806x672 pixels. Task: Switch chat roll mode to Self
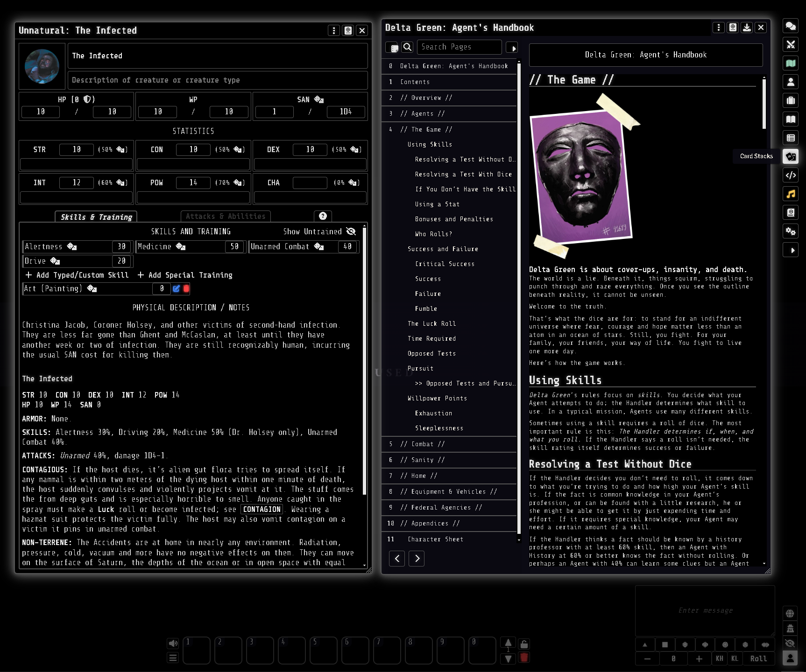[790, 658]
